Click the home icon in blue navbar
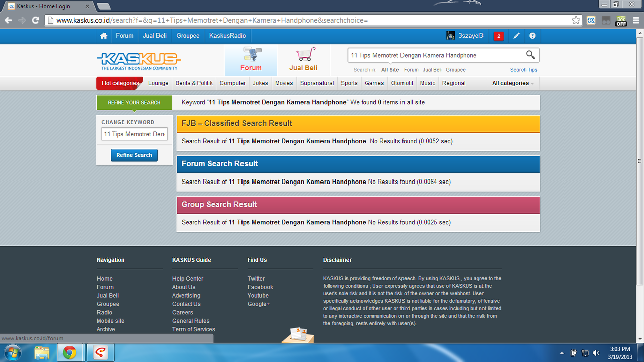Viewport: 644px width, 362px height. [104, 36]
